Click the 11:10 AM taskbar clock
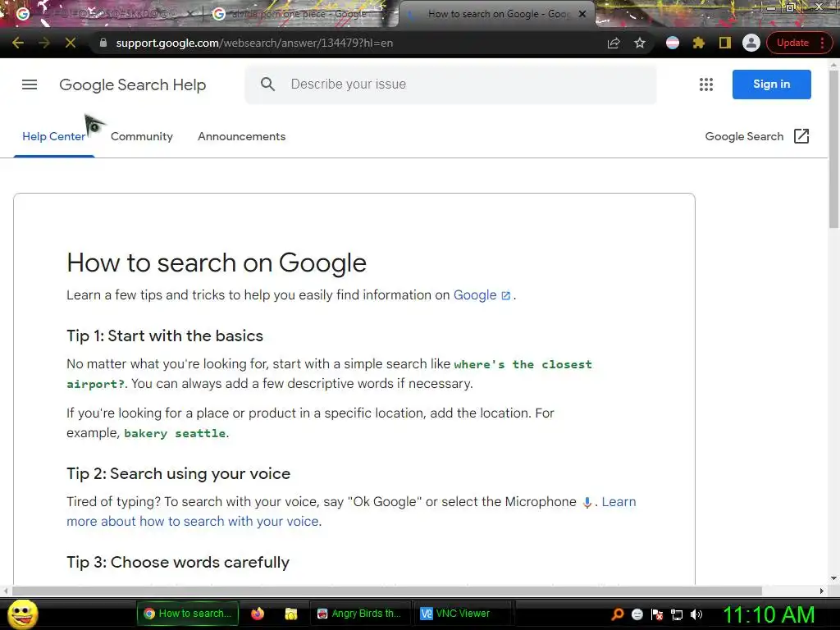The width and height of the screenshot is (840, 630). click(x=769, y=614)
